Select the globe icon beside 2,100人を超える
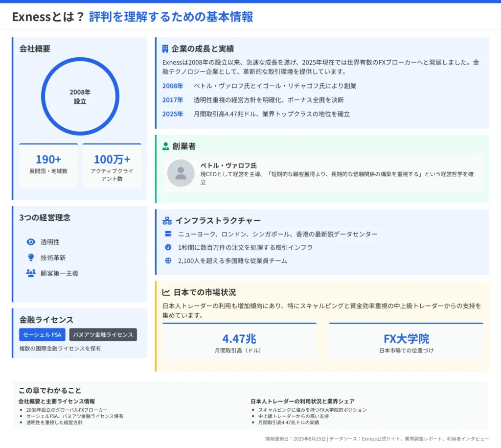The height and width of the screenshot is (448, 501). coord(168,260)
